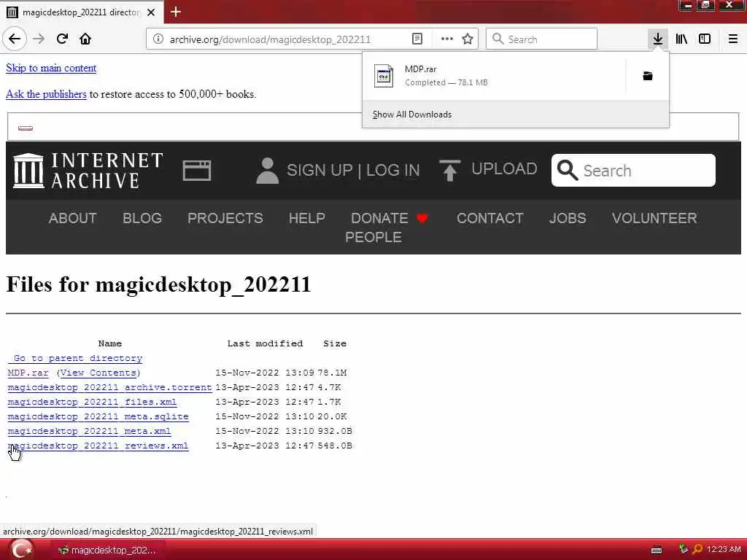Follow the Ask the publishers link
The width and height of the screenshot is (747, 560).
coord(46,94)
